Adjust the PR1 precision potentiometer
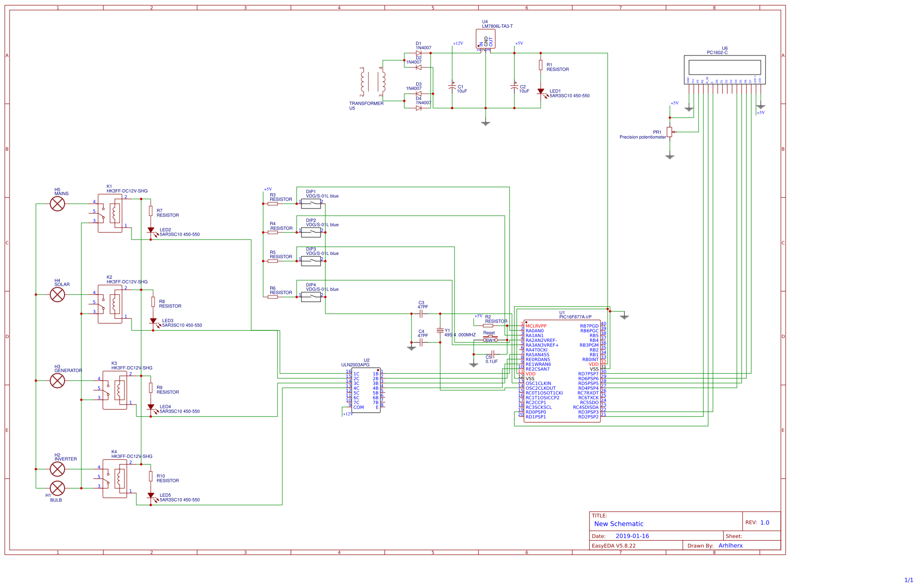 point(669,131)
